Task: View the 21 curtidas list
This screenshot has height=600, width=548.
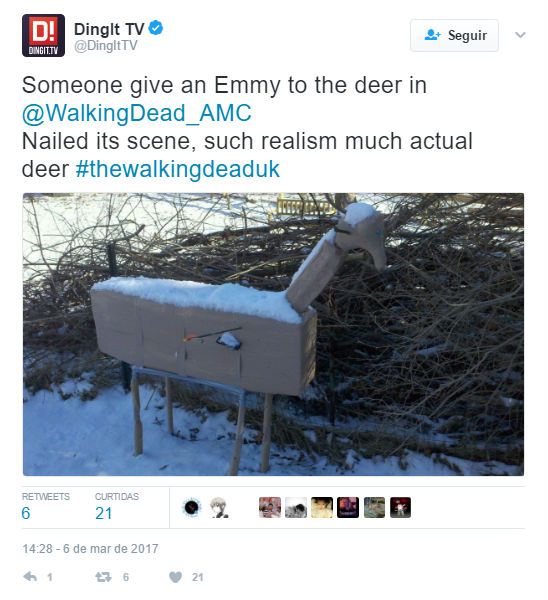Action: pos(117,507)
